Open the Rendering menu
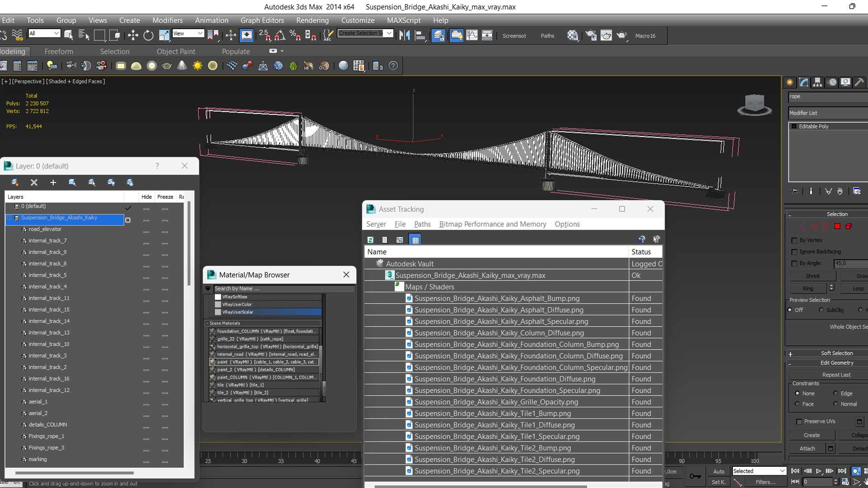The image size is (868, 488). coord(312,20)
